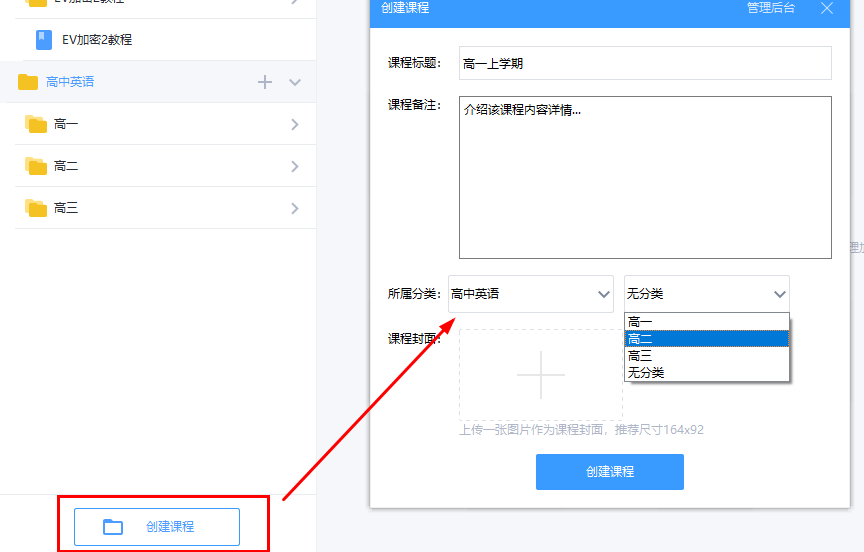Click the EV加密2教程 book icon

click(44, 40)
